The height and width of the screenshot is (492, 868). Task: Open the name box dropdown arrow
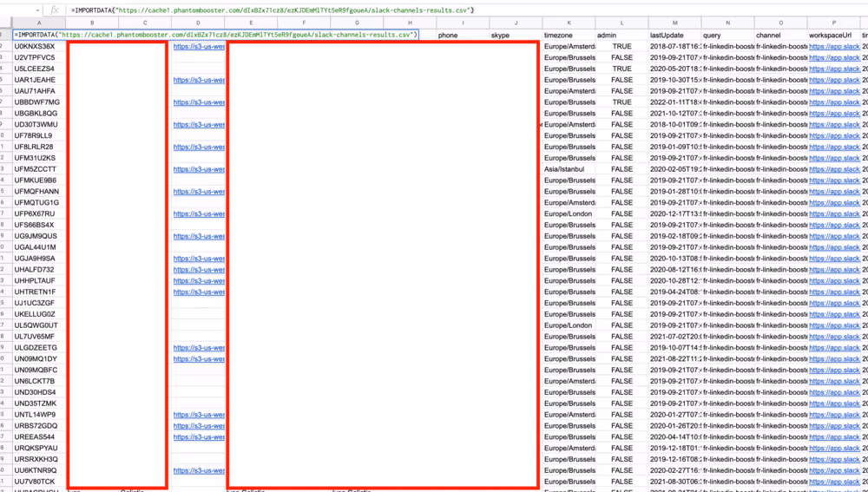point(37,10)
